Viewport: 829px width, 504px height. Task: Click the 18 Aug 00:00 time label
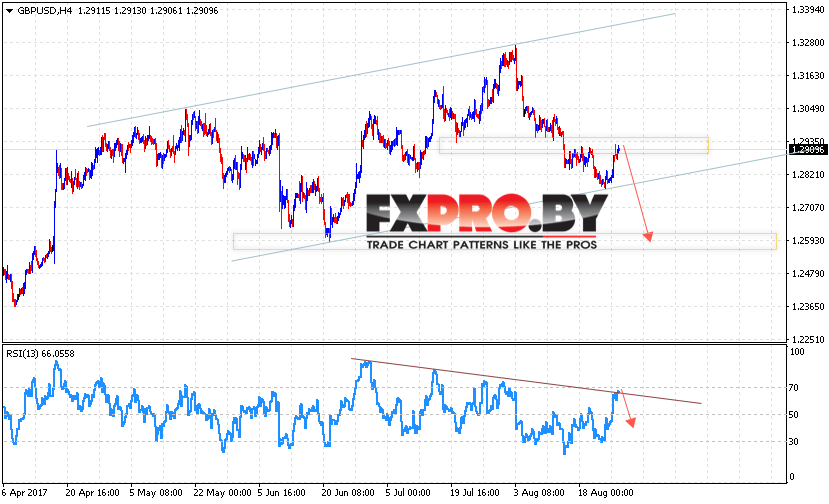pos(605,493)
